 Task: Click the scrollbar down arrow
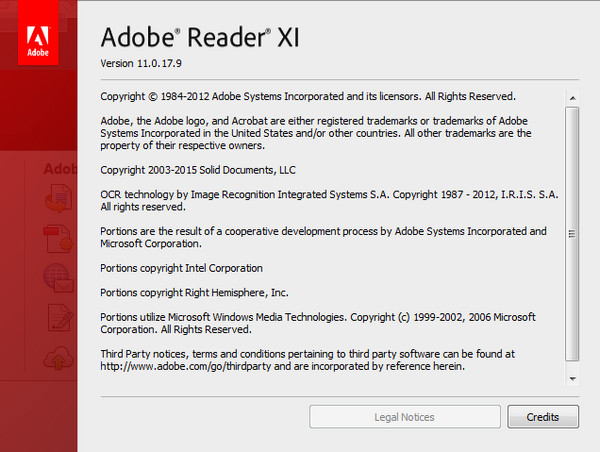click(572, 379)
